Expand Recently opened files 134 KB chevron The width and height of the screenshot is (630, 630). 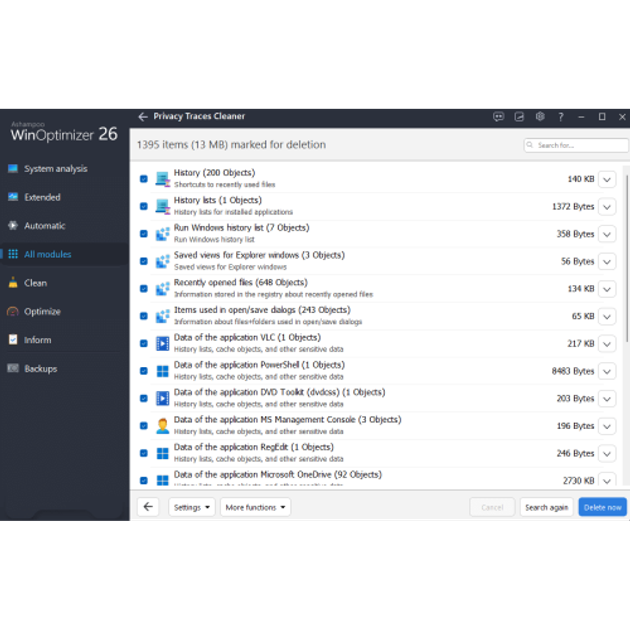pos(607,289)
